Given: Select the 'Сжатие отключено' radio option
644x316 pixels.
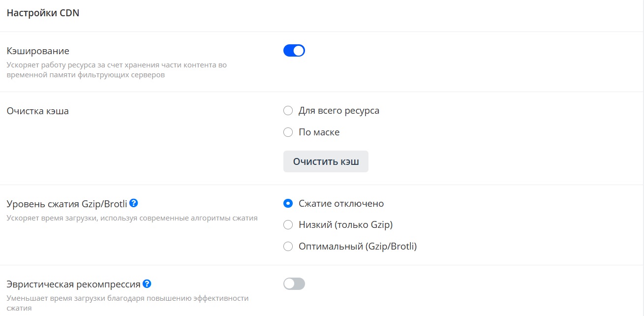Looking at the screenshot, I should coord(288,203).
